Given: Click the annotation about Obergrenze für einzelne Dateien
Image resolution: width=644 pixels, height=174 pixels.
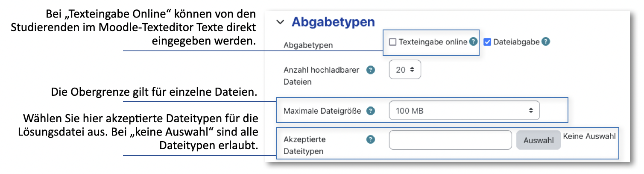Looking at the screenshot, I should pos(154,92).
